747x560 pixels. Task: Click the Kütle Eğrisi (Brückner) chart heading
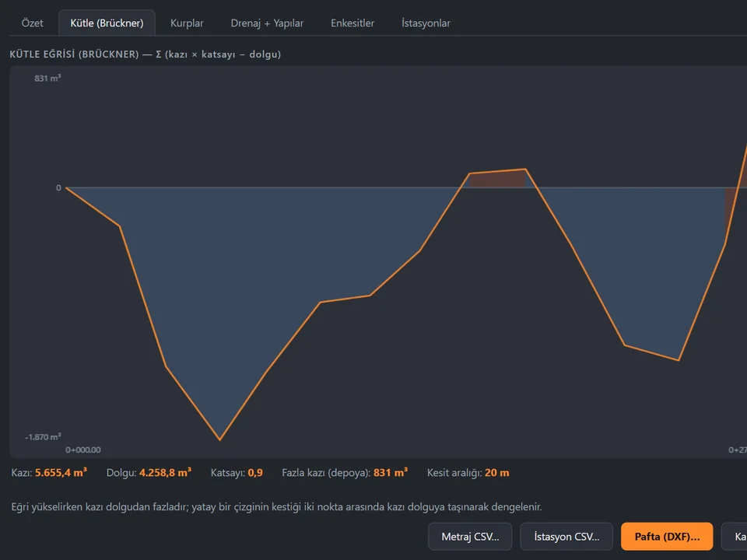(146, 54)
